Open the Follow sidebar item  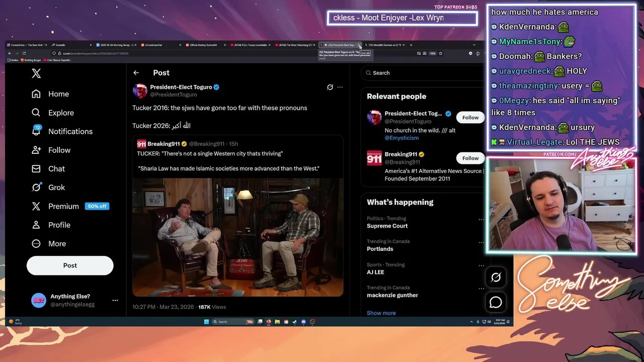pyautogui.click(x=51, y=150)
